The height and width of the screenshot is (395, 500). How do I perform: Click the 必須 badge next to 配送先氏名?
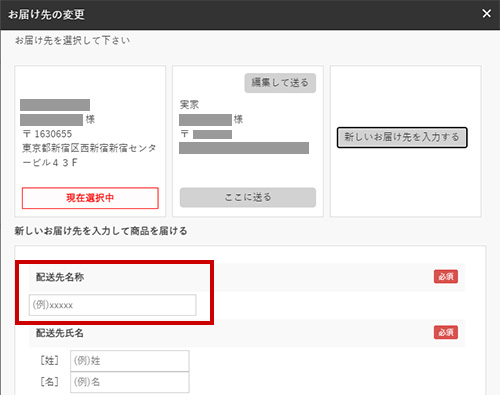tap(446, 332)
